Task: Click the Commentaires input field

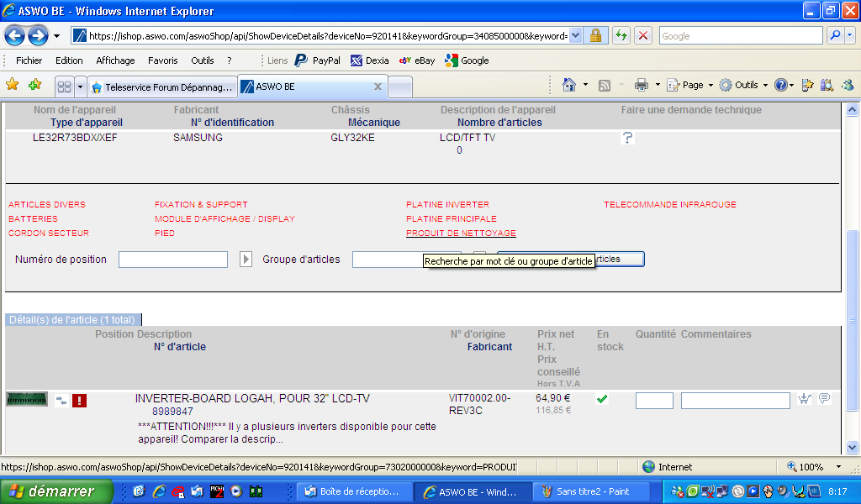Action: click(735, 401)
